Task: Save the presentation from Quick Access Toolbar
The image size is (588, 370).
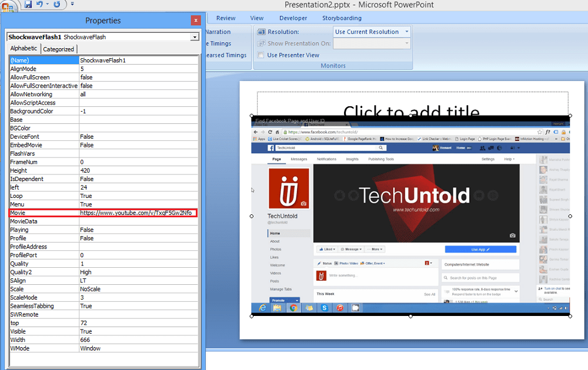Action: (28, 4)
